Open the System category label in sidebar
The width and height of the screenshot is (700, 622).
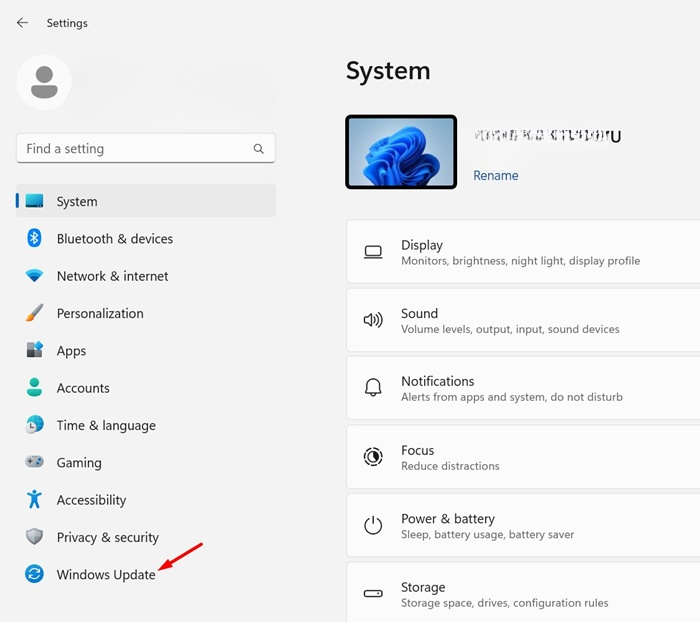(77, 201)
